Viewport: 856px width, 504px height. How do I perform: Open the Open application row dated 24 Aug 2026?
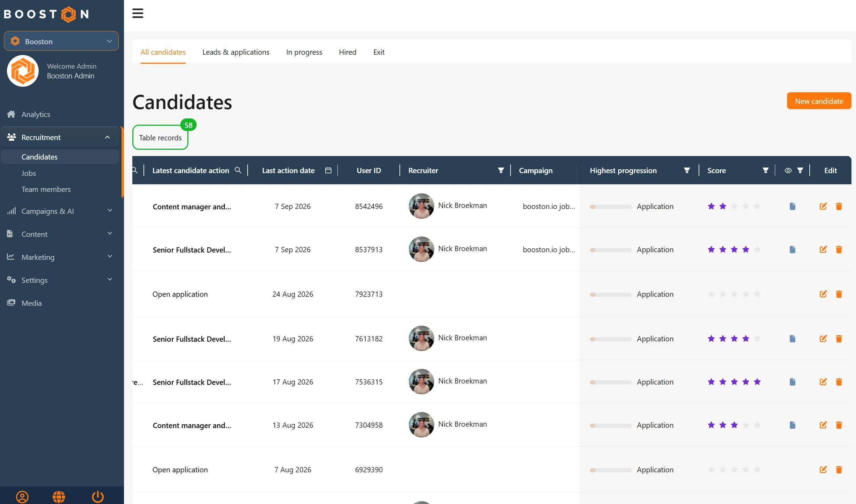point(180,294)
